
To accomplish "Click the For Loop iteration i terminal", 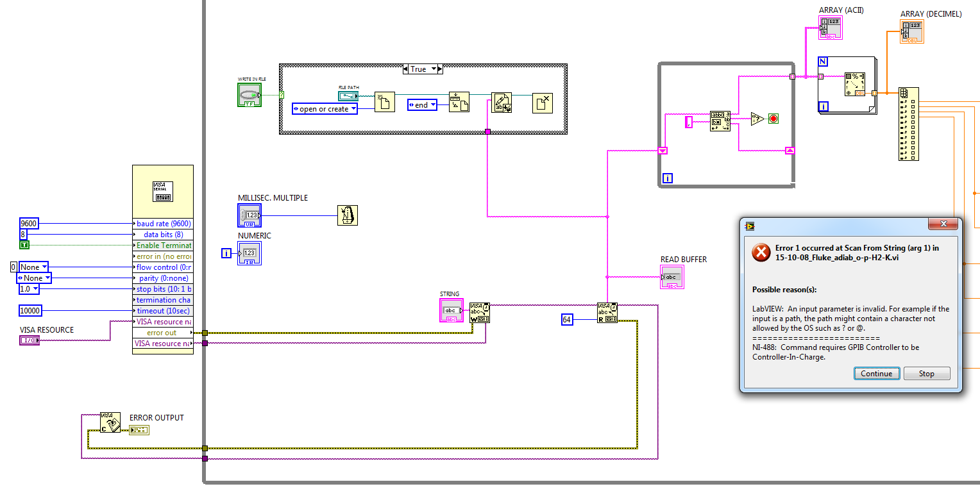I will pyautogui.click(x=824, y=106).
